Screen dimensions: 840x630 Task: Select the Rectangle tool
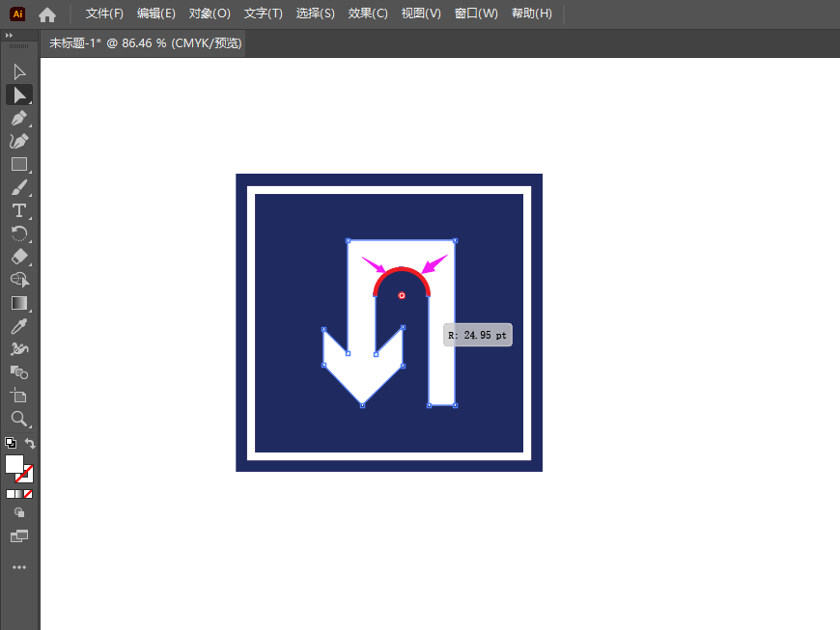[x=19, y=164]
